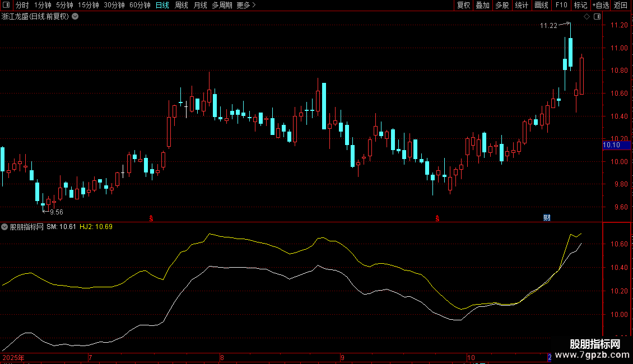Click the 浙江龙盛(日线.前复权) chart title
This screenshot has width=633, height=364.
35,17
